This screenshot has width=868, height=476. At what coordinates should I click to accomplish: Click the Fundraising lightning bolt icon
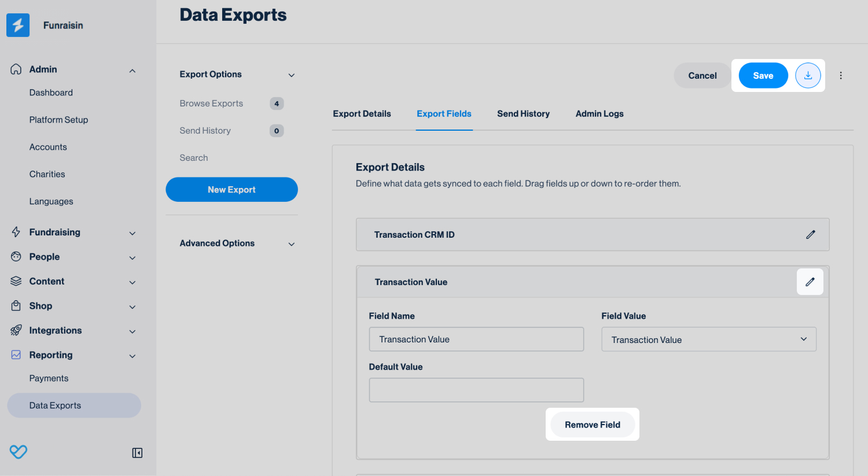(x=16, y=232)
